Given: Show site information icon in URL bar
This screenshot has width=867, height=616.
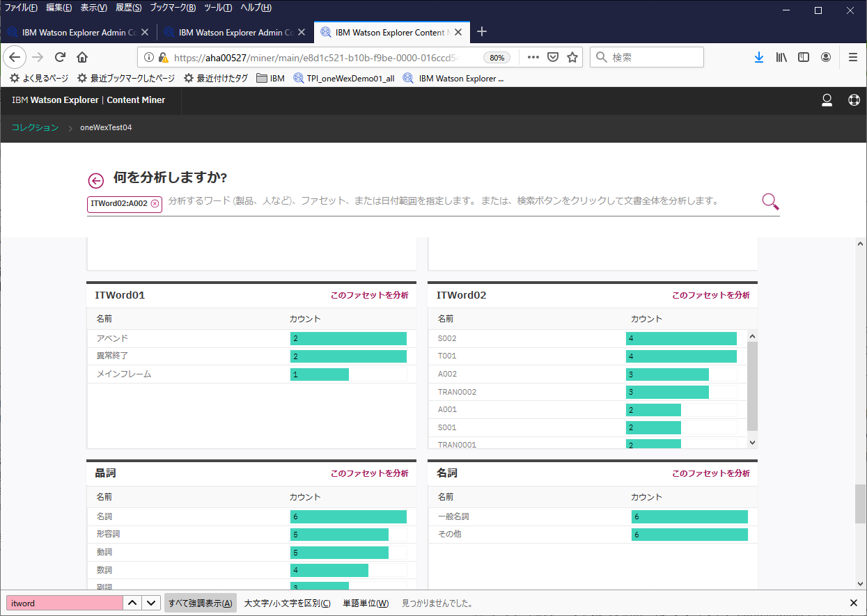Looking at the screenshot, I should 149,58.
